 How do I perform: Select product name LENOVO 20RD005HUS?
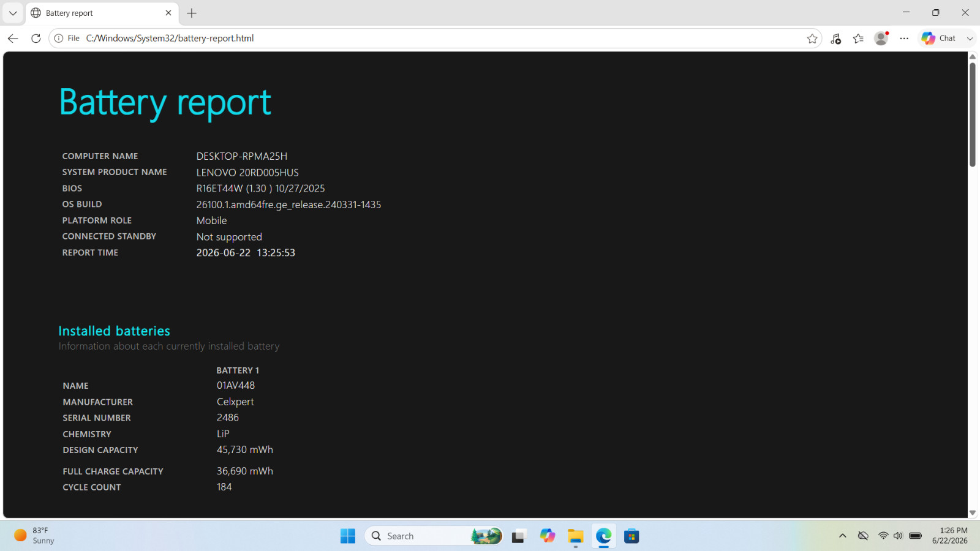[247, 173]
